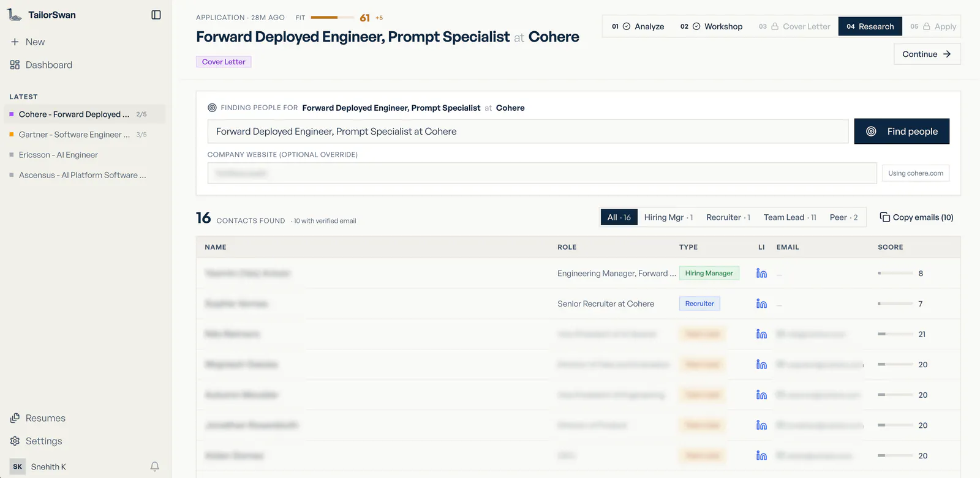
Task: Filter contacts by Hiring Mgr
Action: [x=668, y=217]
